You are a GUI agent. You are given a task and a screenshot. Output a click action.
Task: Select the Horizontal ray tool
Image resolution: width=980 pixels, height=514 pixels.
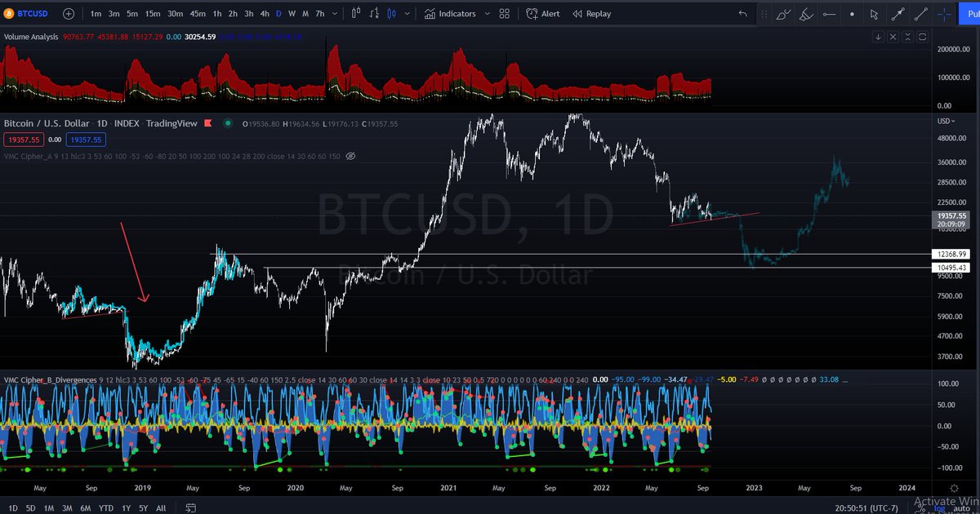coord(829,14)
